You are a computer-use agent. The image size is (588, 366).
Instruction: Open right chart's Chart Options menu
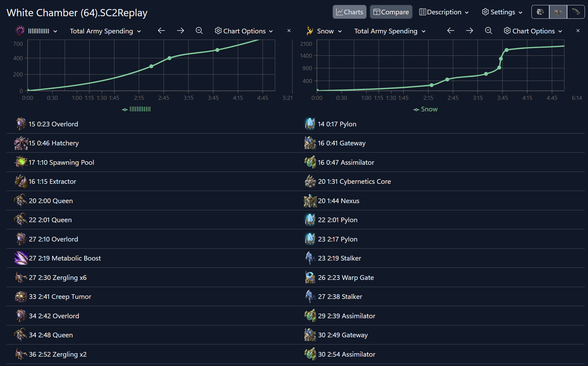pos(533,31)
